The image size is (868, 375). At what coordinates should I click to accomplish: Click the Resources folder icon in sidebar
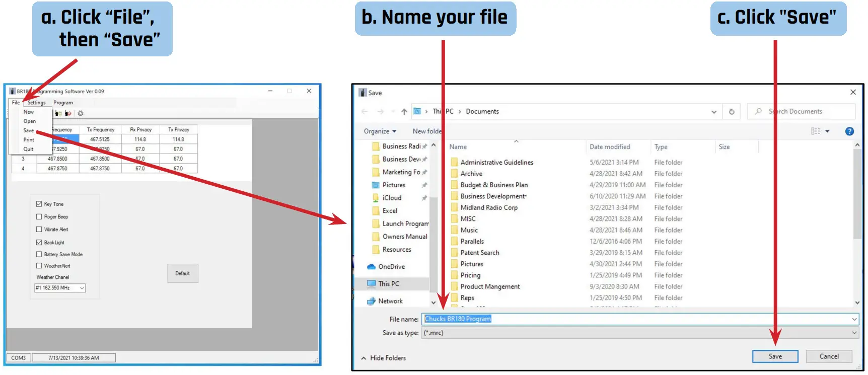[376, 250]
